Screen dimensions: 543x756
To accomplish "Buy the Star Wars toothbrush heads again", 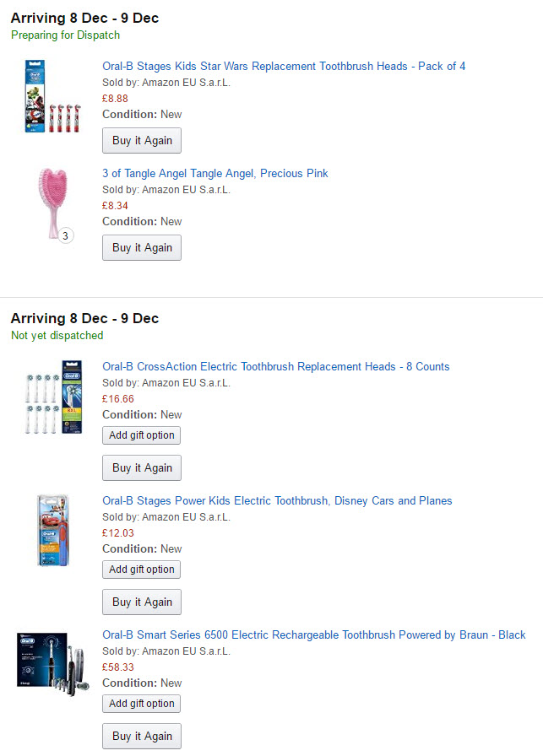I will pyautogui.click(x=142, y=140).
